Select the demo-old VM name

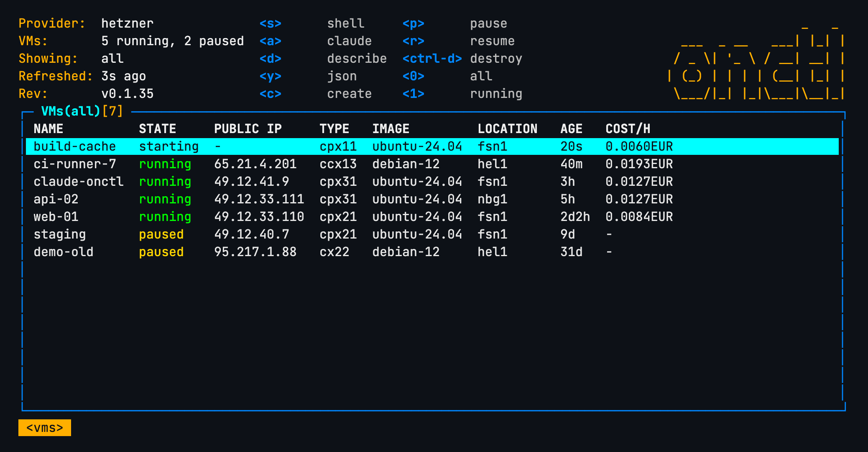(x=63, y=252)
